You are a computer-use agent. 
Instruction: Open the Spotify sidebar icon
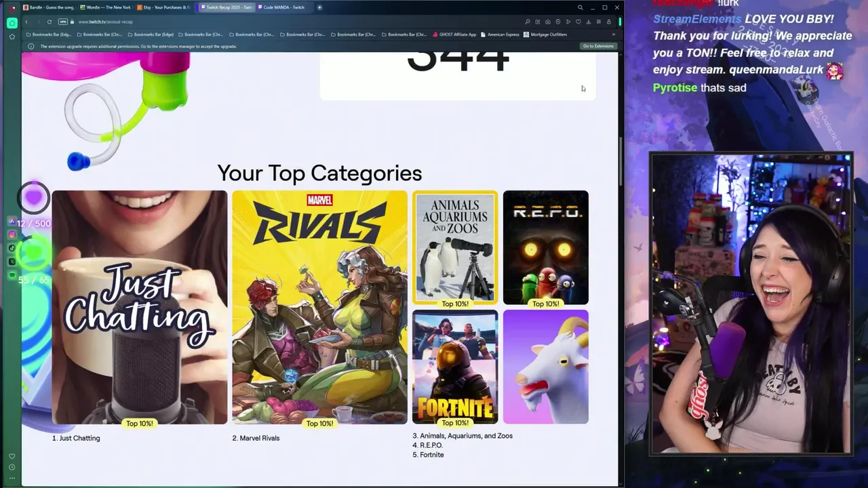12,275
